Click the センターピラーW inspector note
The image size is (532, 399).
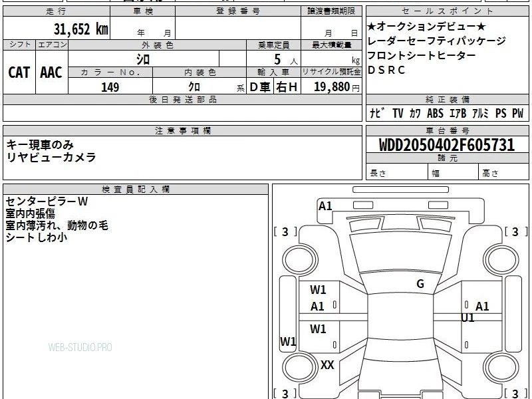tap(47, 201)
